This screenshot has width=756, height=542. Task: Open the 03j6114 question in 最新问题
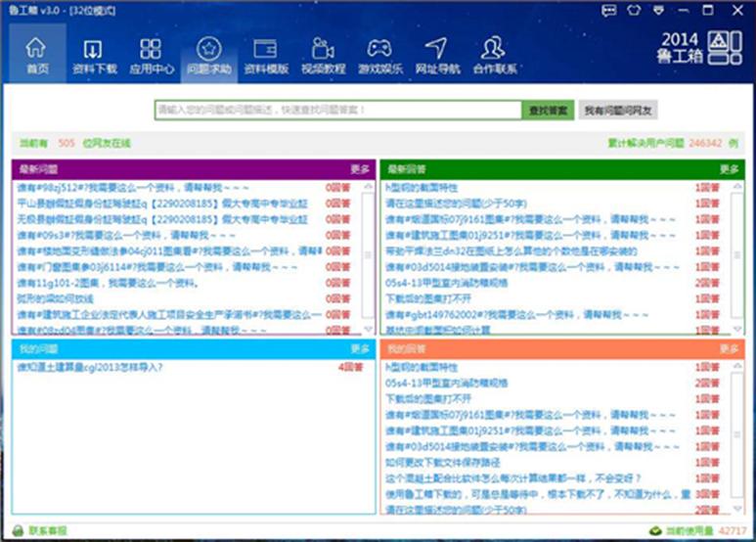(x=157, y=267)
